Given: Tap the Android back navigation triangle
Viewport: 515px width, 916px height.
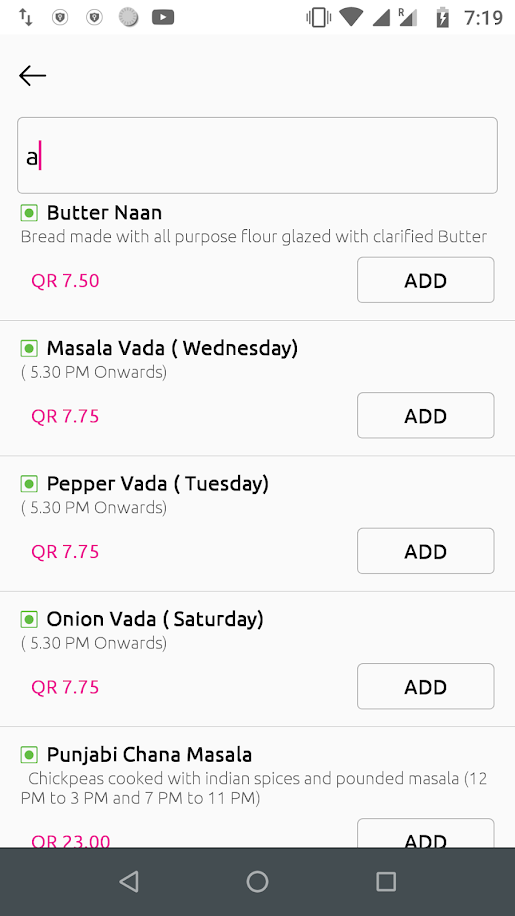Looking at the screenshot, I should click(x=129, y=881).
